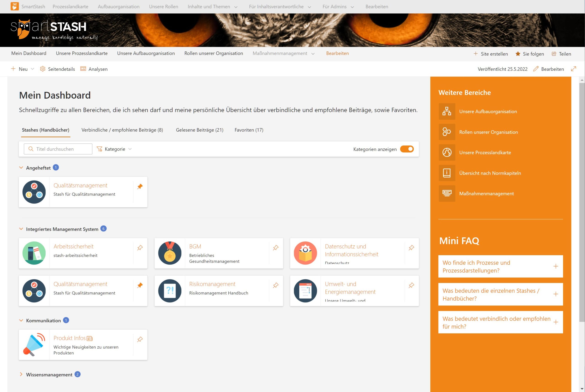Open the BGM title link
The height and width of the screenshot is (392, 585).
click(x=195, y=246)
